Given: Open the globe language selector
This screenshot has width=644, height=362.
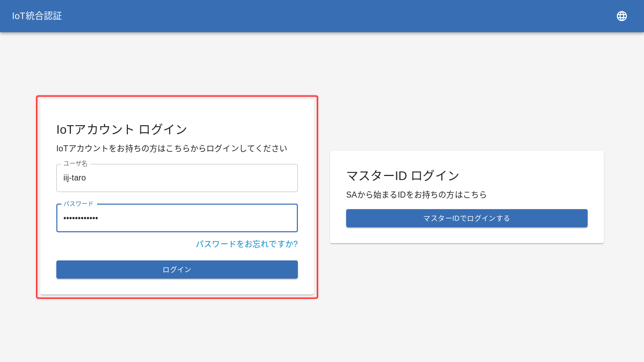Looking at the screenshot, I should click(622, 16).
